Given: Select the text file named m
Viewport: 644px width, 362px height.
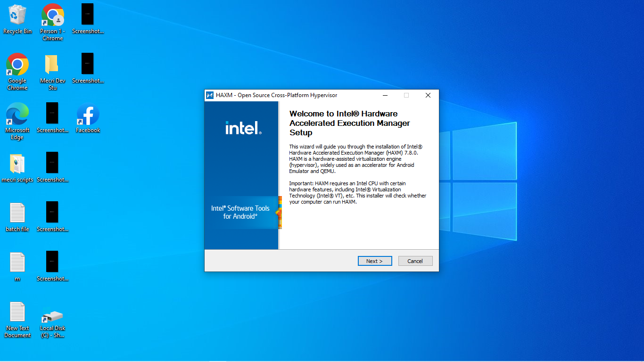Looking at the screenshot, I should click(x=17, y=266).
